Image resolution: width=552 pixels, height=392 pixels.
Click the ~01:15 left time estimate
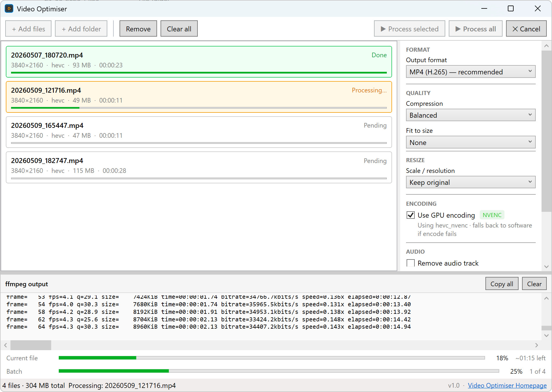[530, 358]
